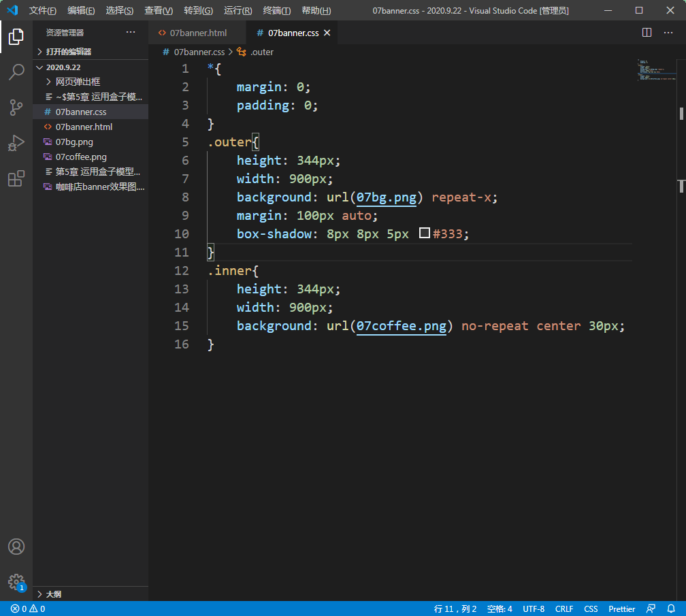
Task: Open the Manage gear settings icon
Action: [x=16, y=582]
